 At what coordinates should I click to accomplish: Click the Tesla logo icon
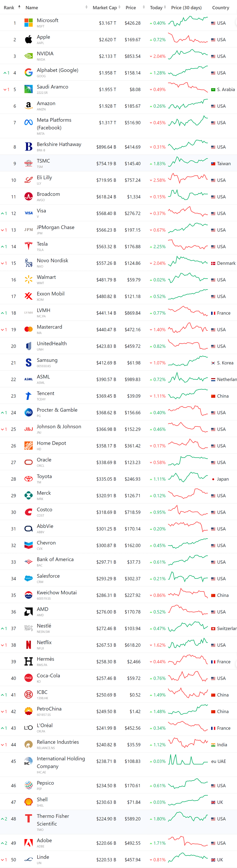tap(29, 247)
